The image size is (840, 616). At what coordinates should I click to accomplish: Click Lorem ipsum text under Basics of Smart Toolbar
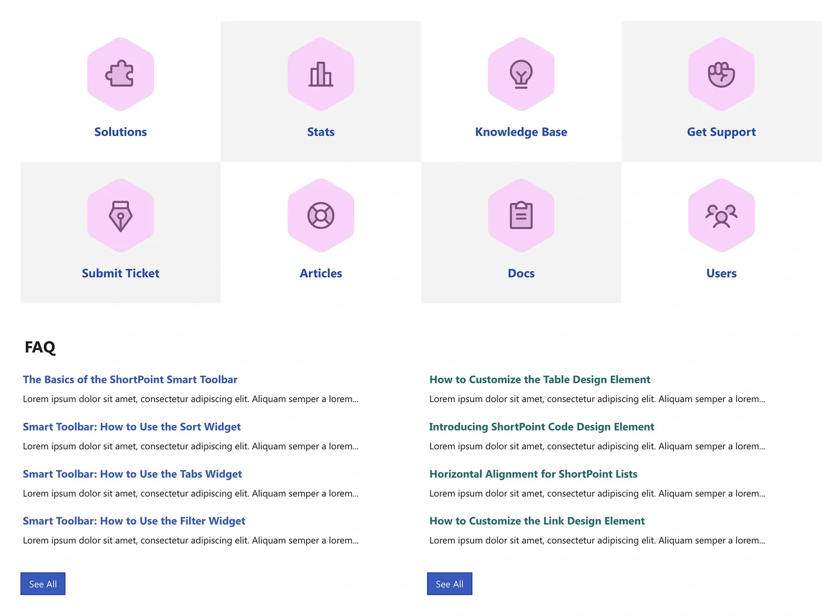click(191, 399)
